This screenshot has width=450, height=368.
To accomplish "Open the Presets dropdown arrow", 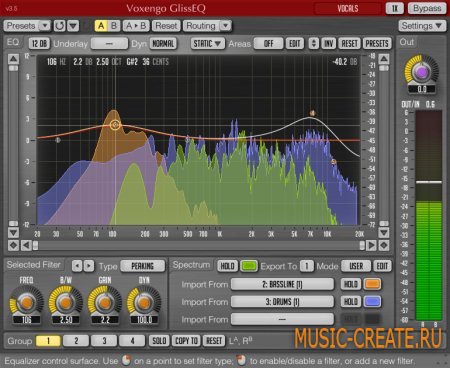I will [45, 26].
